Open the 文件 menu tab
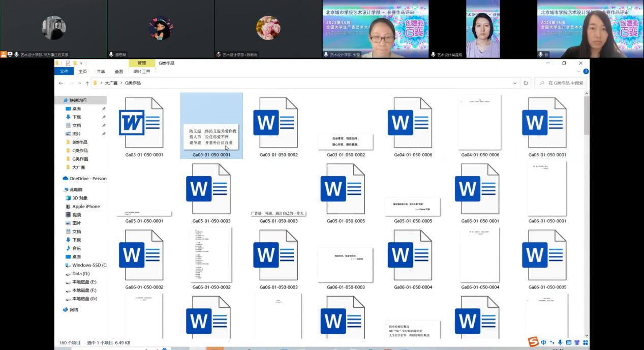Viewport: 644px width, 350px height. [64, 72]
